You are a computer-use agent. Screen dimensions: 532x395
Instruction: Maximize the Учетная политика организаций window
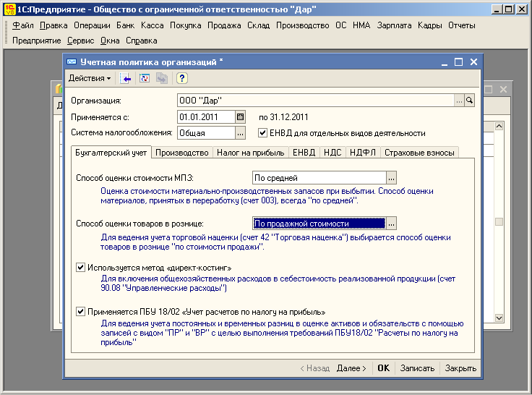tap(458, 61)
